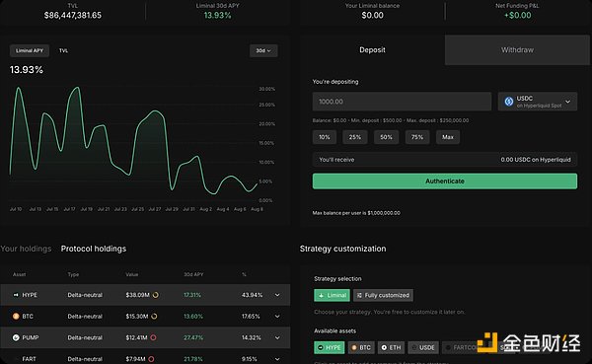Open the 30d chart range dropdown
The image size is (592, 364).
[x=263, y=50]
